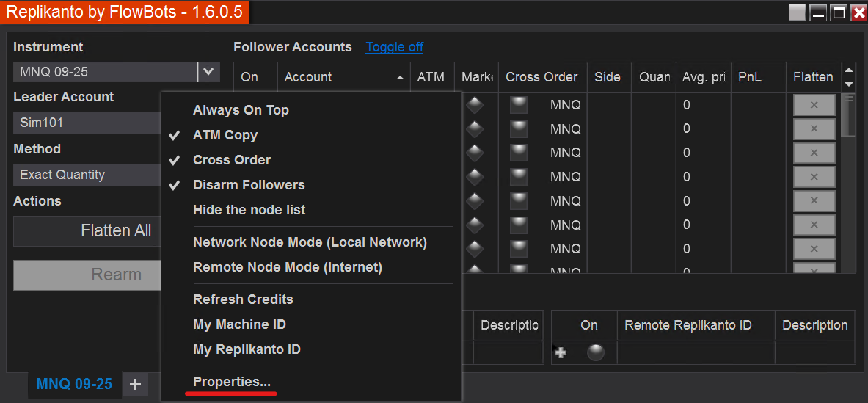Open the Instrument dropdown arrow
Viewport: 868px width, 403px height.
coord(208,71)
